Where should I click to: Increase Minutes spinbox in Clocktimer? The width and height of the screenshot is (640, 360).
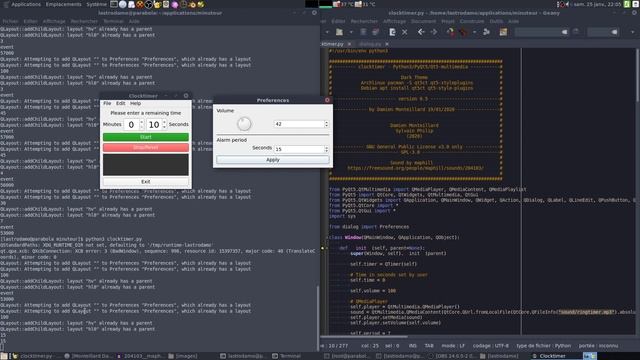click(x=142, y=122)
